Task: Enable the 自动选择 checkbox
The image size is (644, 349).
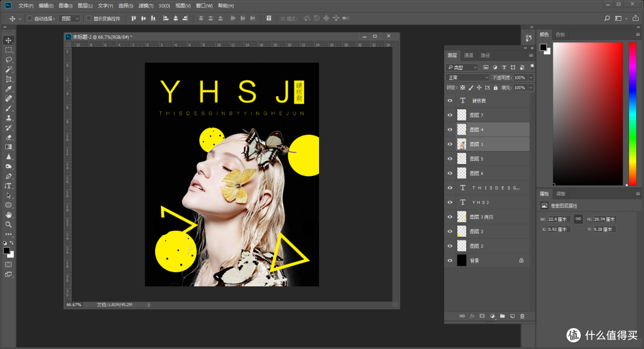Action: [30, 18]
